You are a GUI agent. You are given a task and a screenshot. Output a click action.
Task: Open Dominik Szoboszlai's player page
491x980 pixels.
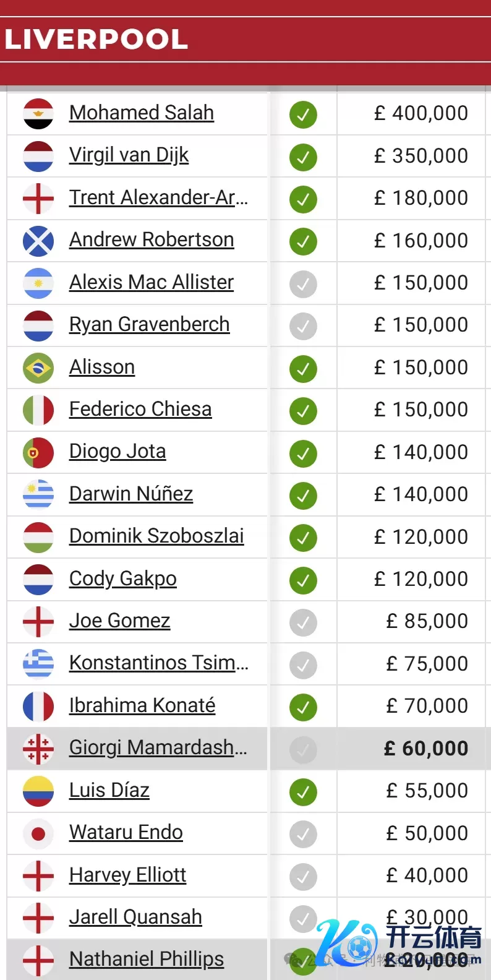tap(156, 536)
